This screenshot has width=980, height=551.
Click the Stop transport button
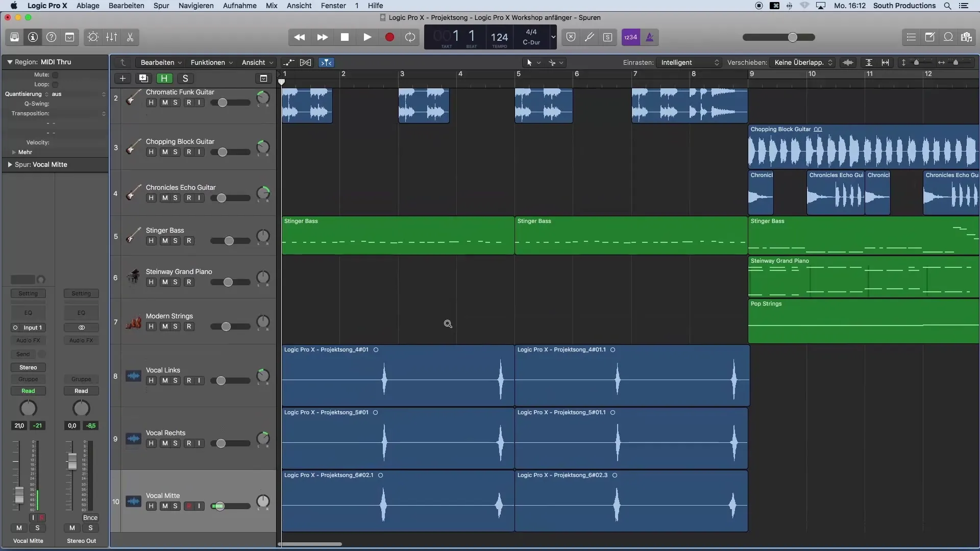345,37
